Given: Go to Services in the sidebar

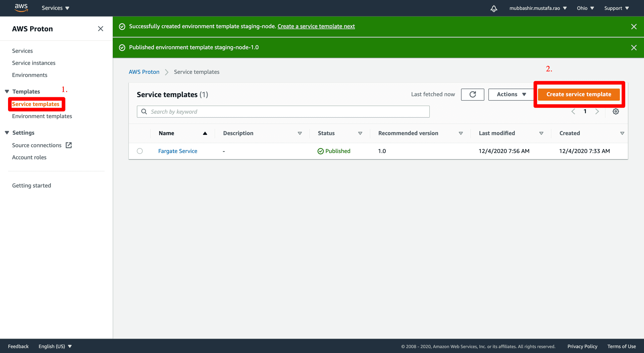Looking at the screenshot, I should 22,51.
